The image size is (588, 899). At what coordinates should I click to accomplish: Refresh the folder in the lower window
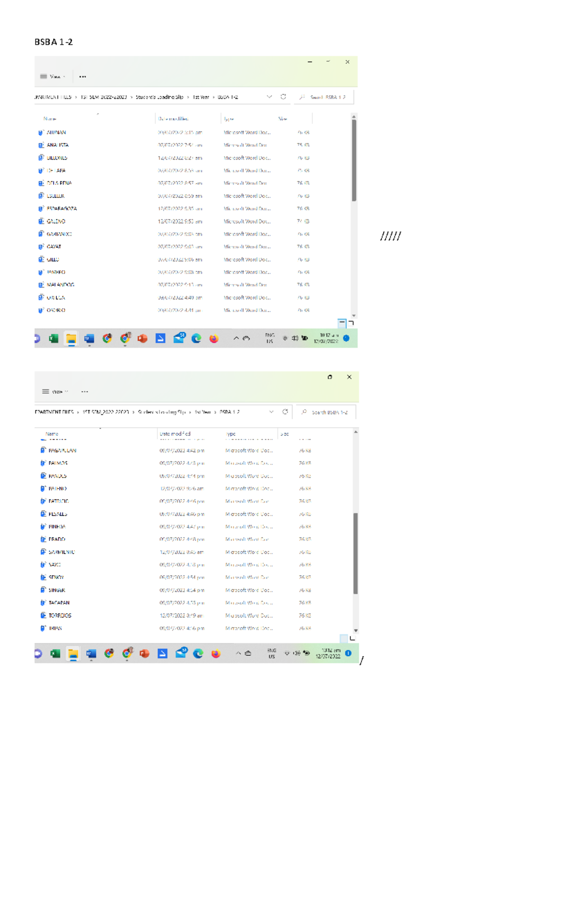(x=285, y=412)
